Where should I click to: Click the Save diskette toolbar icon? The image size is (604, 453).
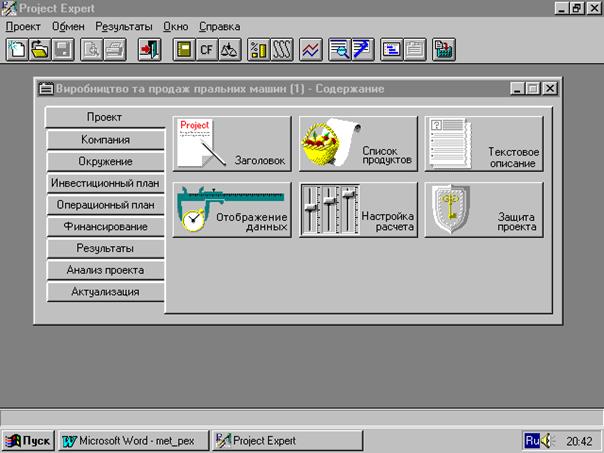click(63, 50)
